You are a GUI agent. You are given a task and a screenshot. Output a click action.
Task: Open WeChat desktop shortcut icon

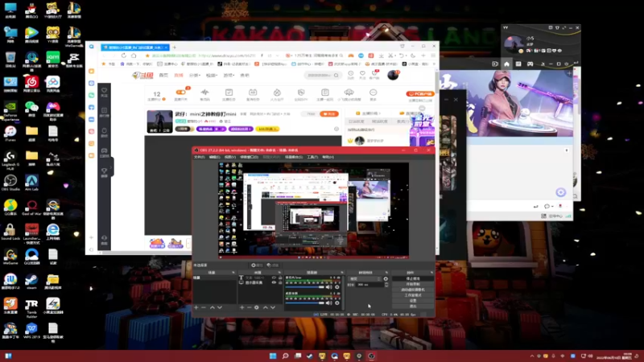31,107
